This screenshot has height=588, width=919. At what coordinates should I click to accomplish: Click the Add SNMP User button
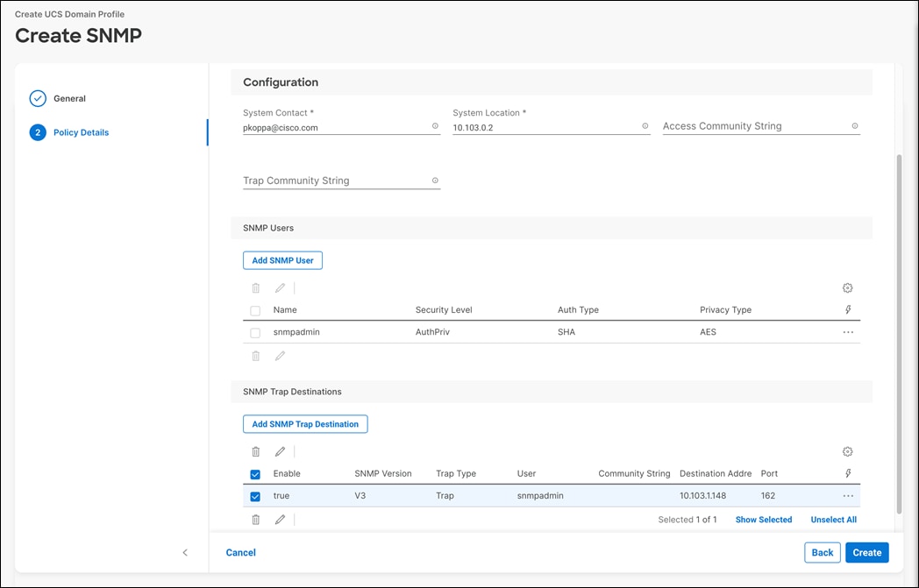[x=282, y=260]
